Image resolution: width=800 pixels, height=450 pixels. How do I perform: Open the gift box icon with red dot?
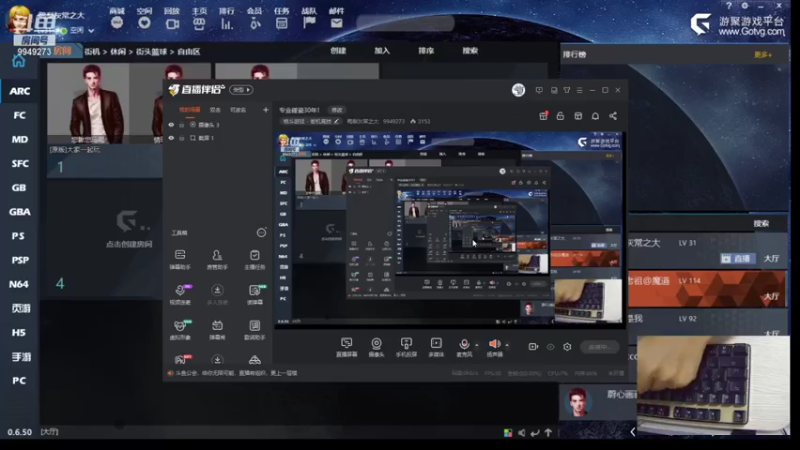543,116
